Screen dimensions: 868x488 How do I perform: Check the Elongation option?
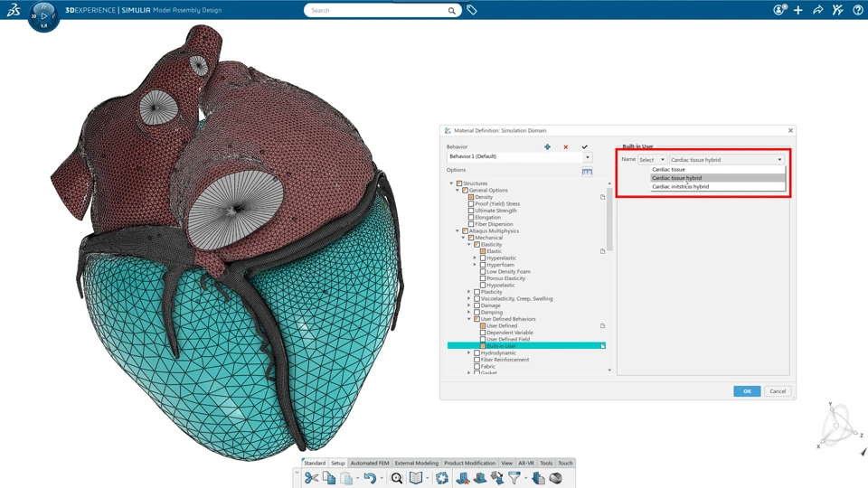tap(471, 218)
